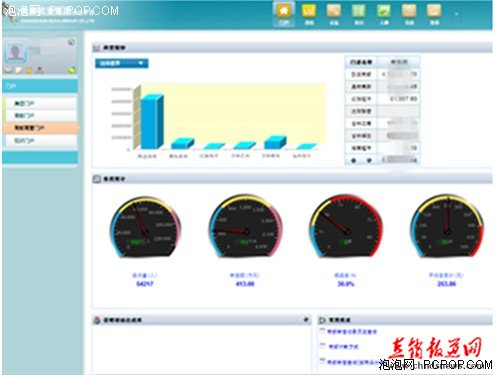Select the highlighted orange sidebar menu item
Viewport: 497px width, 375px height.
tap(41, 128)
